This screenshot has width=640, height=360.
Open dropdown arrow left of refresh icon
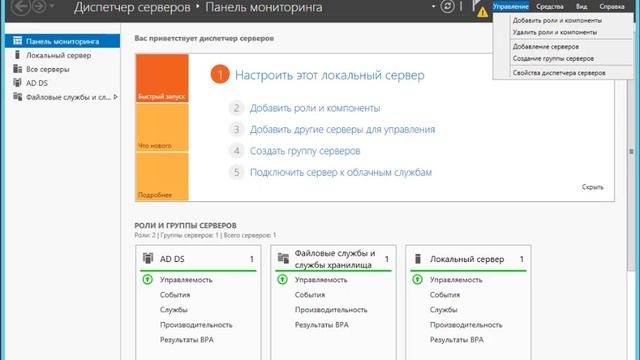433,7
